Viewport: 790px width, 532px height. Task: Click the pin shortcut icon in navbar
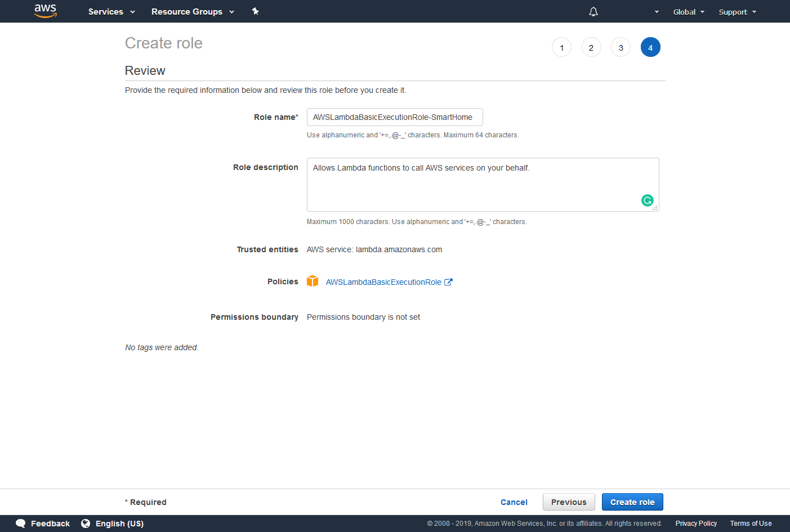[x=255, y=11]
